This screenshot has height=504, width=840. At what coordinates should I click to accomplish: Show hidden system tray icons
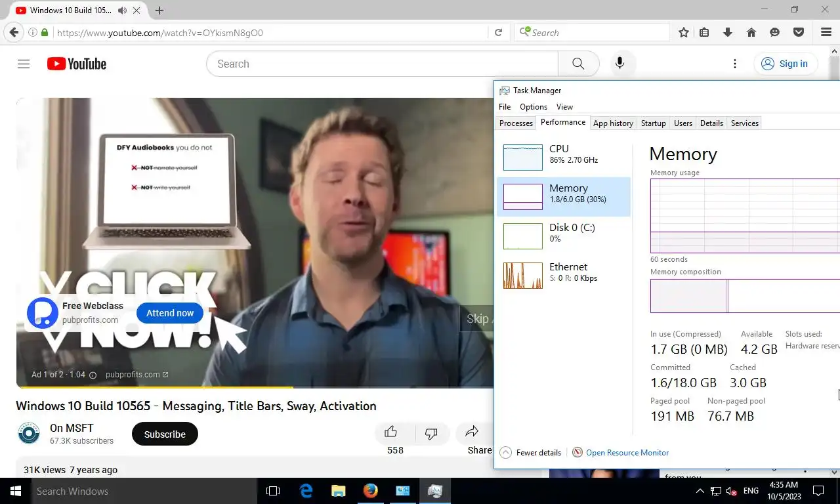point(700,491)
